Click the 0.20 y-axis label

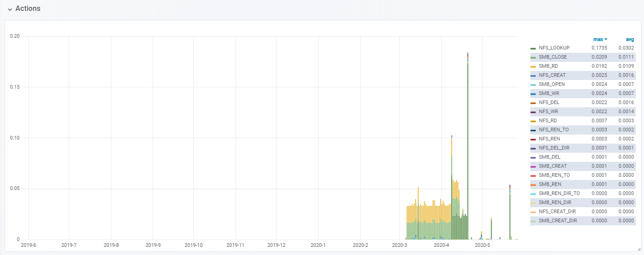(x=15, y=36)
